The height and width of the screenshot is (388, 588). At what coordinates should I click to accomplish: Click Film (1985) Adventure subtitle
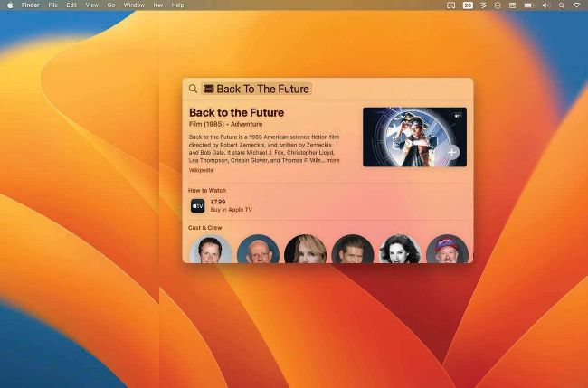226,124
